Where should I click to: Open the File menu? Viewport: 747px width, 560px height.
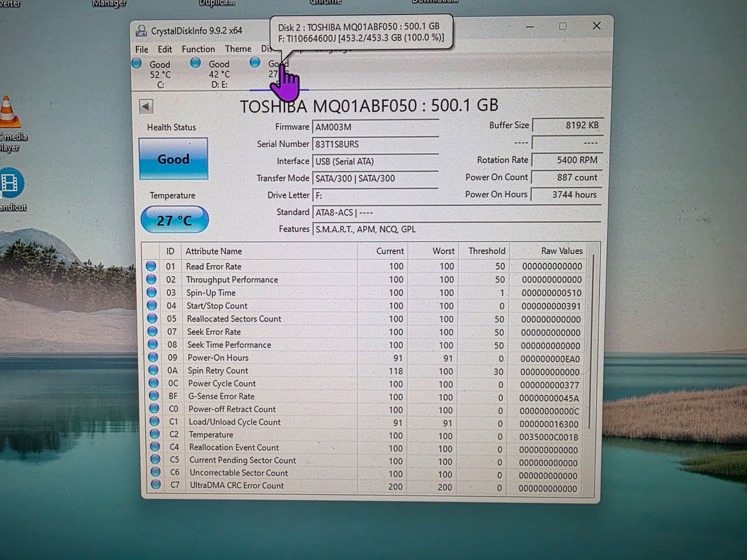pyautogui.click(x=142, y=49)
